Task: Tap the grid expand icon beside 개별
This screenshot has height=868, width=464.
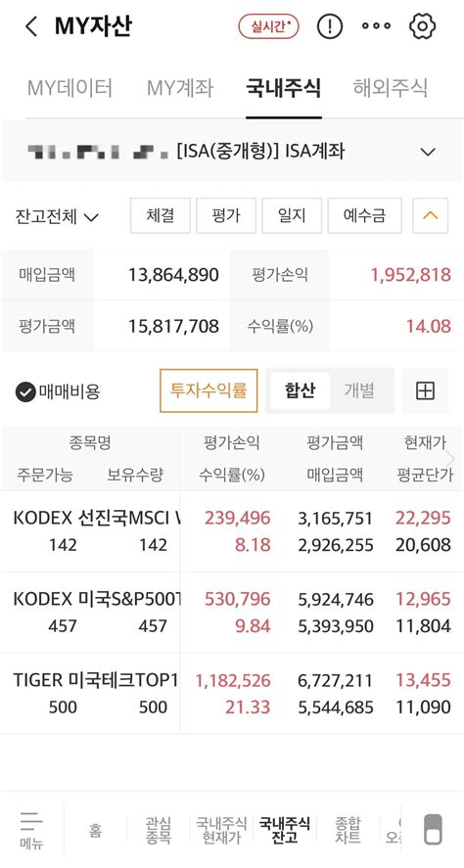Action: (425, 390)
